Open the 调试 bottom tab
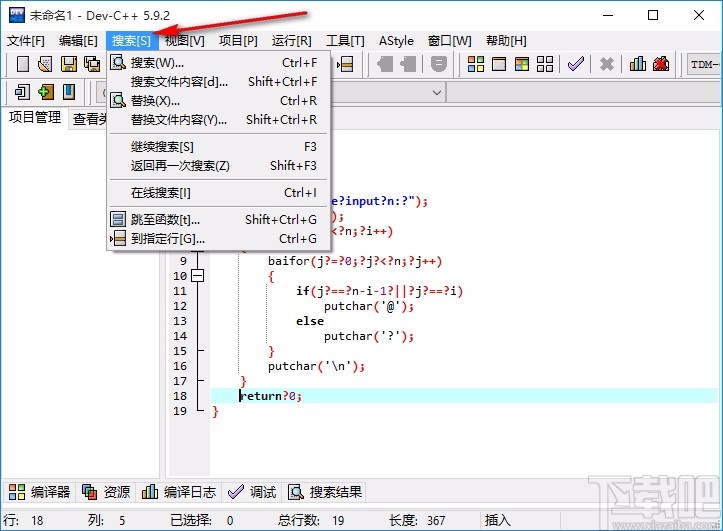 (x=252, y=492)
